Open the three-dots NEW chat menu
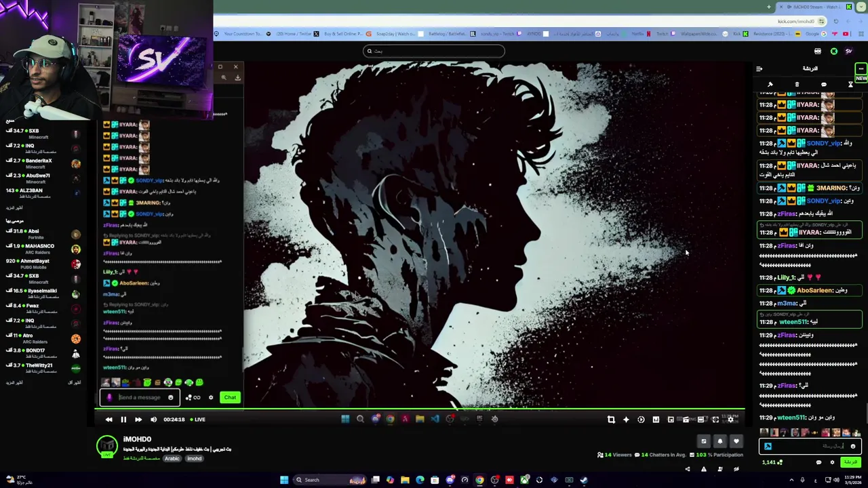 861,68
